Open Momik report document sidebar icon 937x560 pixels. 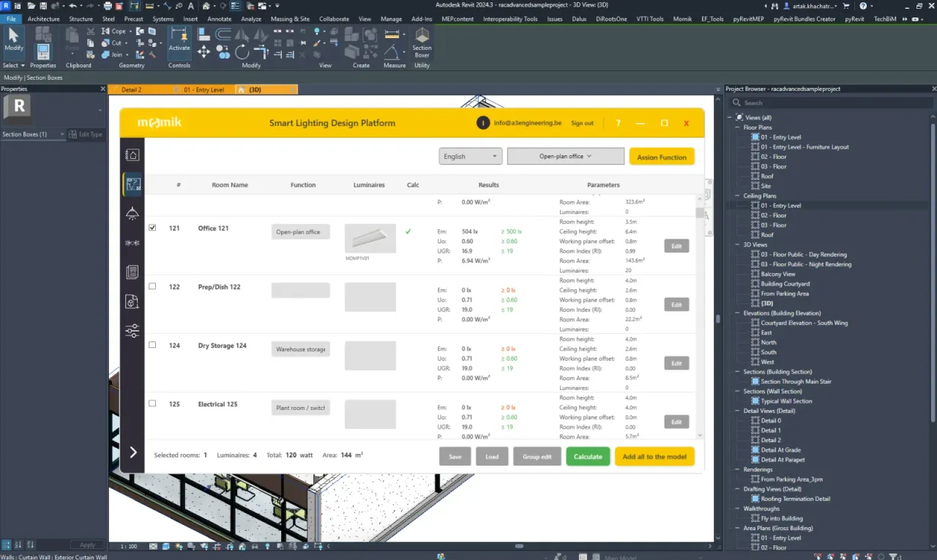point(132,272)
